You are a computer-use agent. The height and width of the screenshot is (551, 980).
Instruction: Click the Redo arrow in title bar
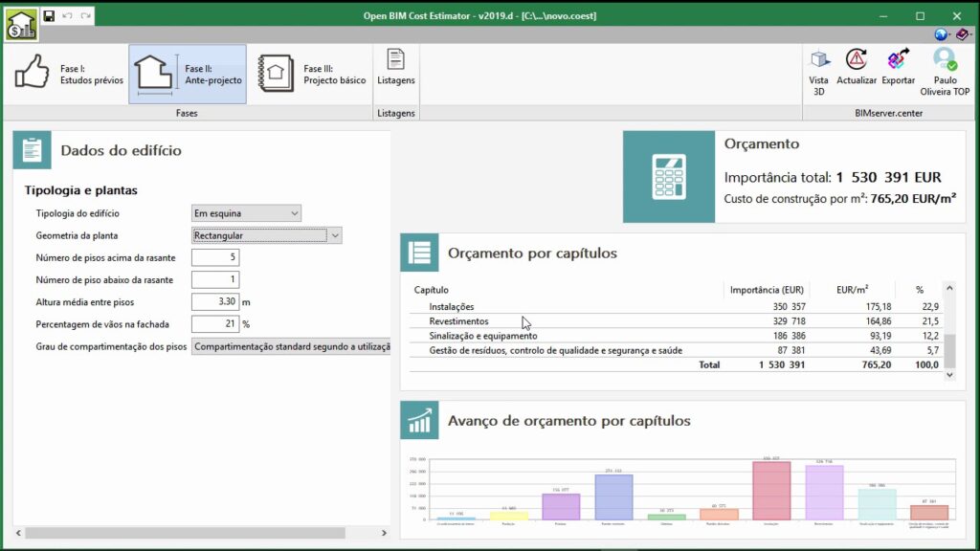coord(86,15)
